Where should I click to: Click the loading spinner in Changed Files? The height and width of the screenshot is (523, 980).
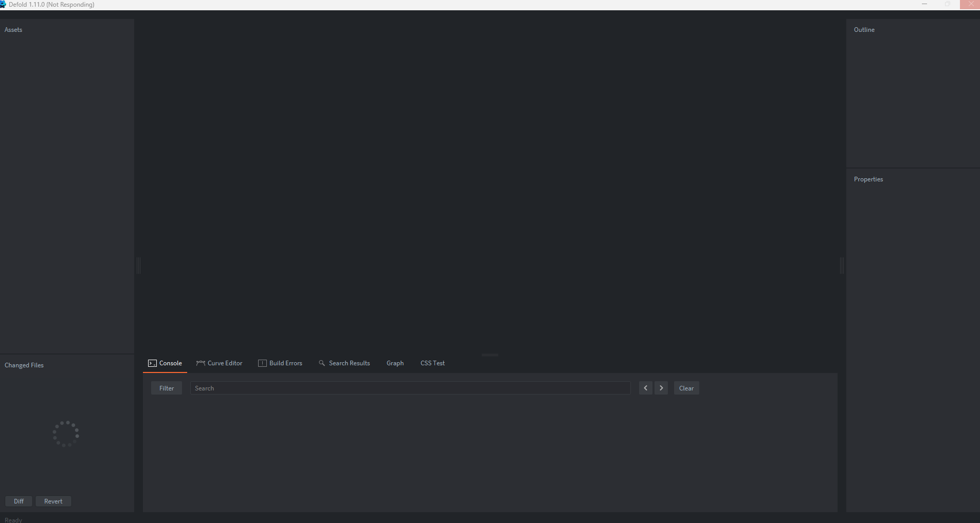(x=66, y=434)
